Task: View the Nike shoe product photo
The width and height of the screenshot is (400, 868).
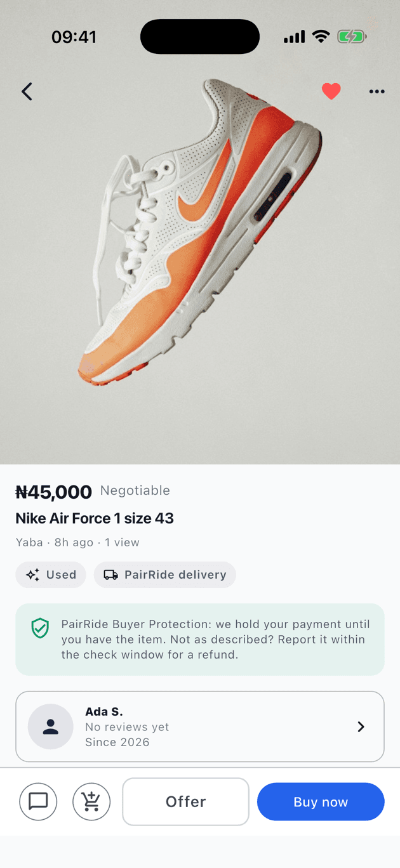Action: click(200, 232)
